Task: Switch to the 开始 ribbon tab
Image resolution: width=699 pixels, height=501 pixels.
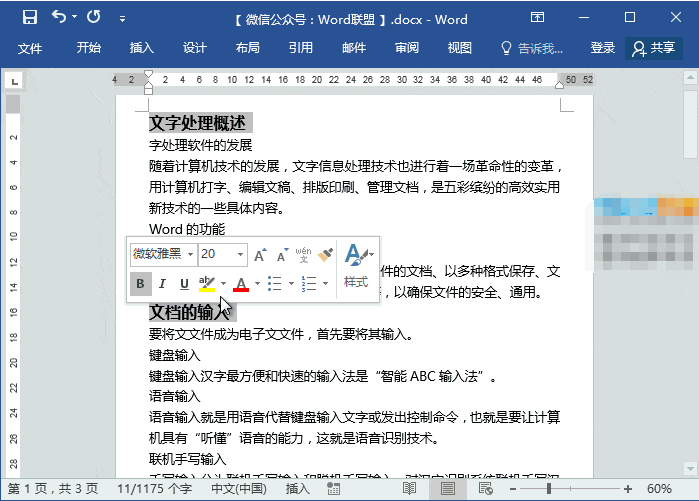Action: pos(89,48)
